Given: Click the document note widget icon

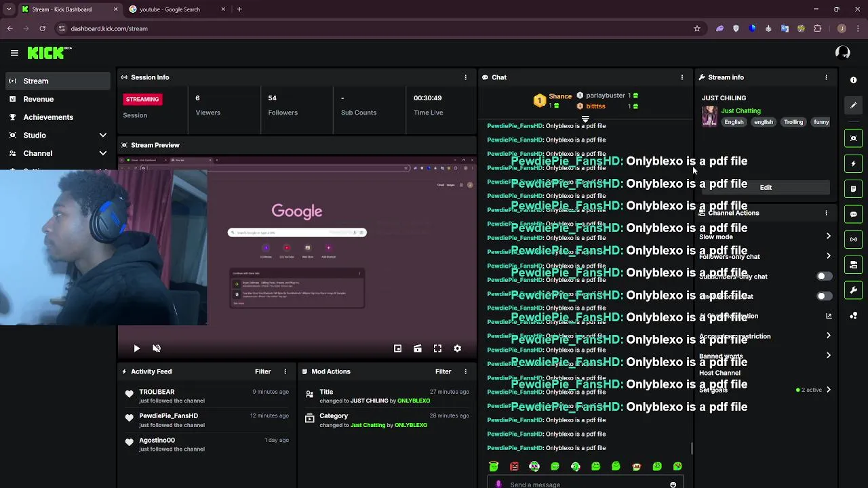Looking at the screenshot, I should click(853, 188).
